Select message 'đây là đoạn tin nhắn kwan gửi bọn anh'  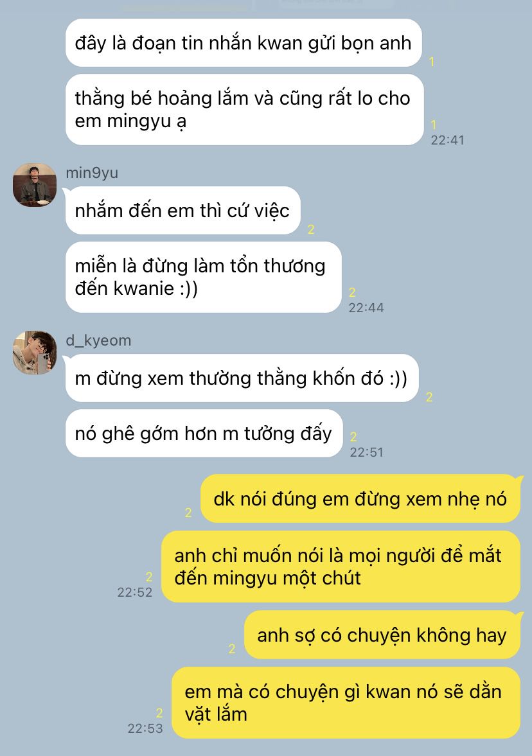[244, 43]
